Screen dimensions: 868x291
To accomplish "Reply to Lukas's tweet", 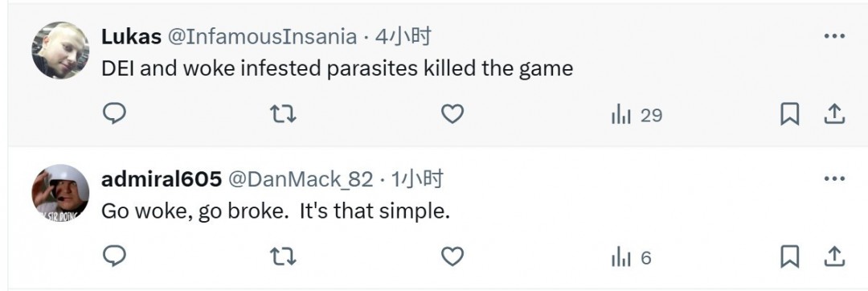I will pos(115,114).
